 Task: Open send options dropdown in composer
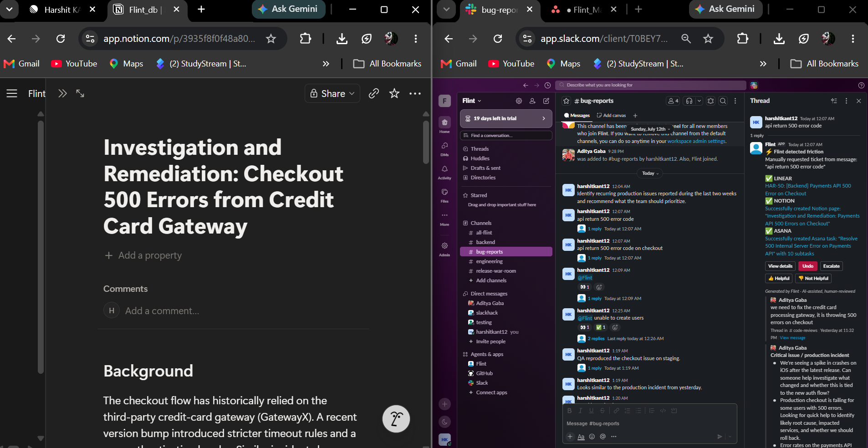(730, 436)
